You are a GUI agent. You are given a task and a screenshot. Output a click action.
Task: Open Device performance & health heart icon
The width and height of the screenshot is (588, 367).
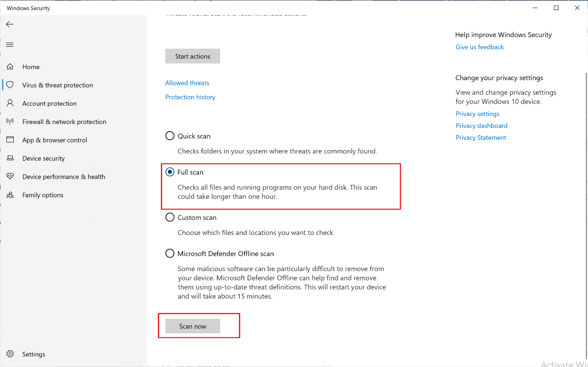click(10, 176)
